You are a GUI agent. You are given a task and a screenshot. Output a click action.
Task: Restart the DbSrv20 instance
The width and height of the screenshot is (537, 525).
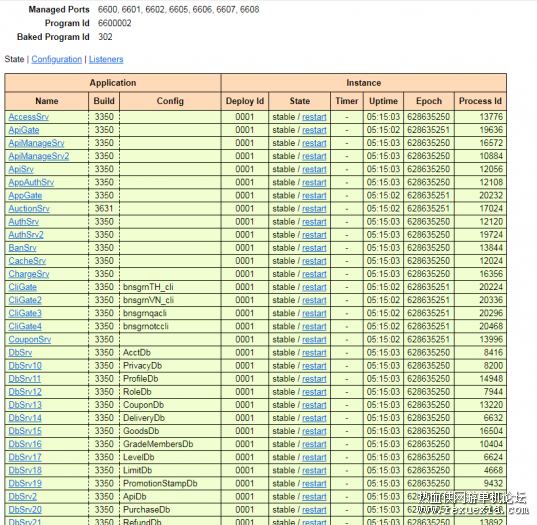314,510
